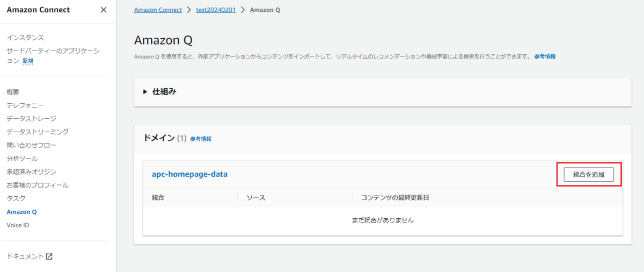This screenshot has height=272, width=644.
Task: Open 問い合わせフロー sidebar item
Action: (31, 145)
